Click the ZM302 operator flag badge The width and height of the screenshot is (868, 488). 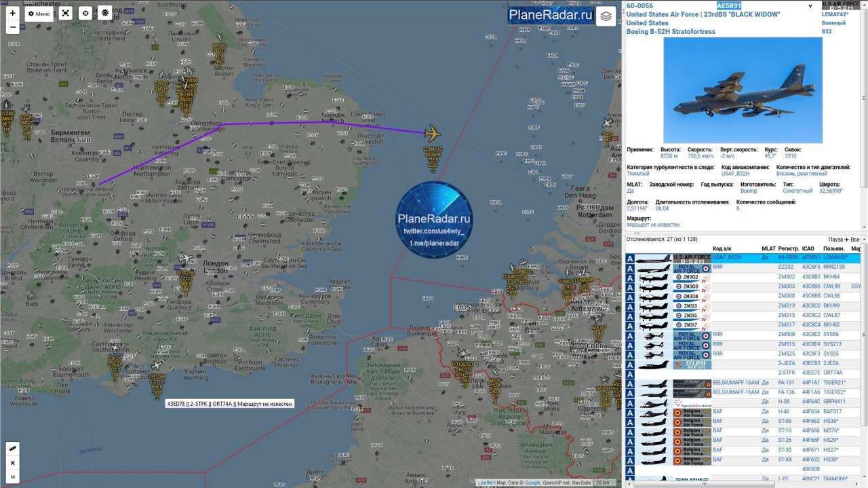tap(692, 277)
